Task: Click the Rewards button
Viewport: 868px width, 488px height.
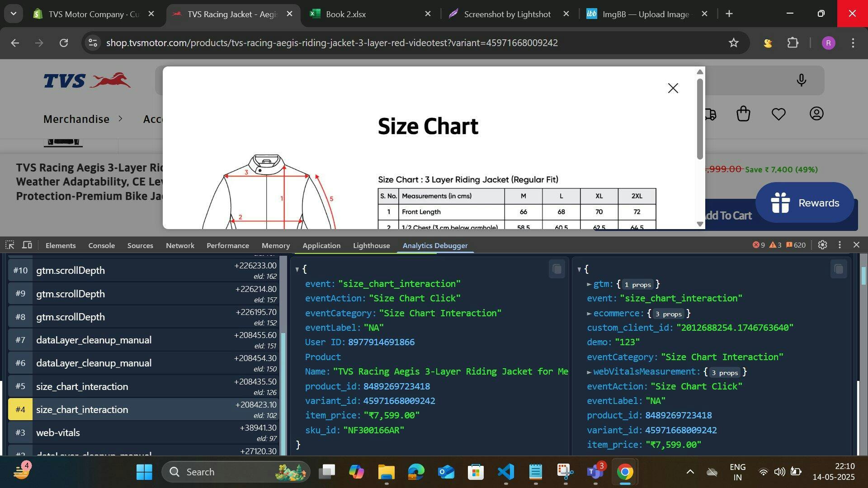Action: [x=805, y=203]
